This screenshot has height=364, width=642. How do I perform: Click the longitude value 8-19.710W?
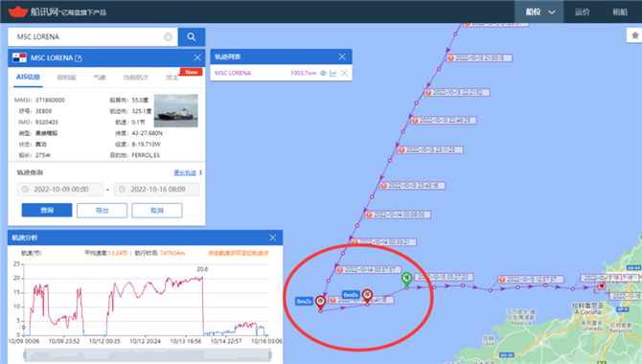[x=147, y=144]
